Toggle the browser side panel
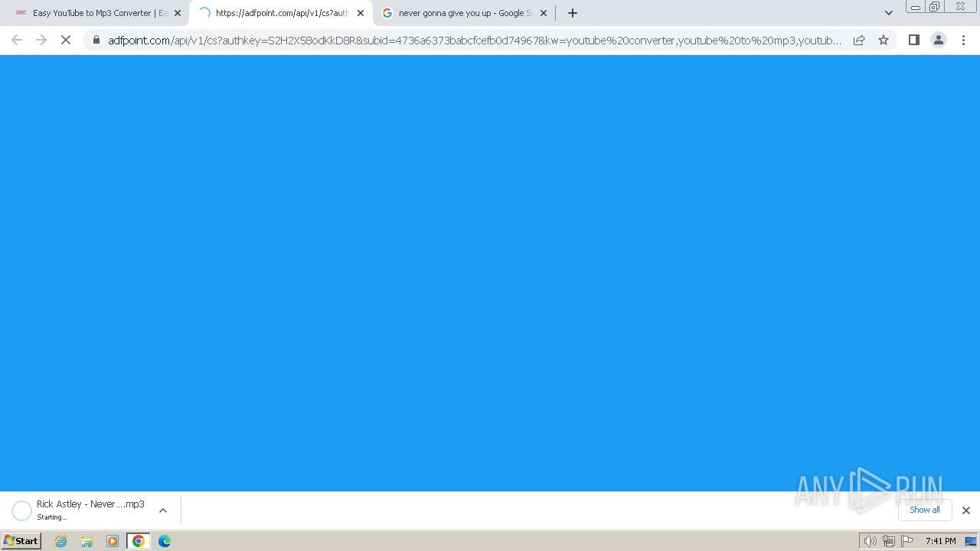The height and width of the screenshot is (551, 980). point(913,40)
